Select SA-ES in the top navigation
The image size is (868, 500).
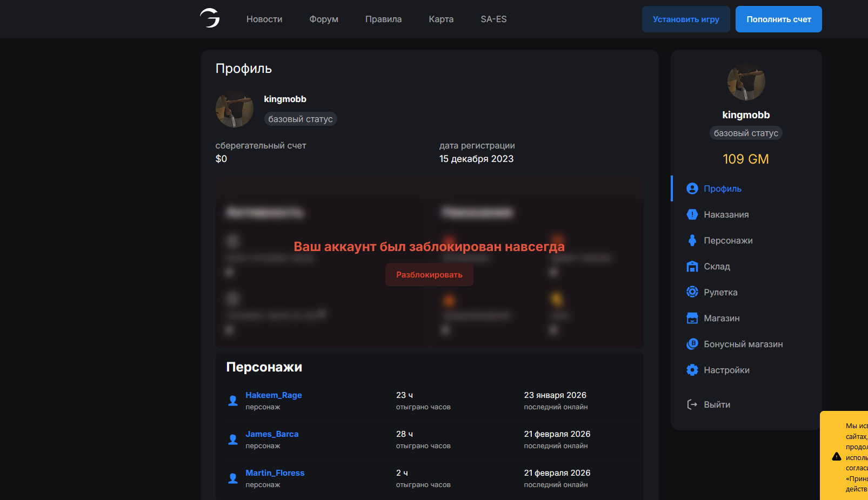493,19
